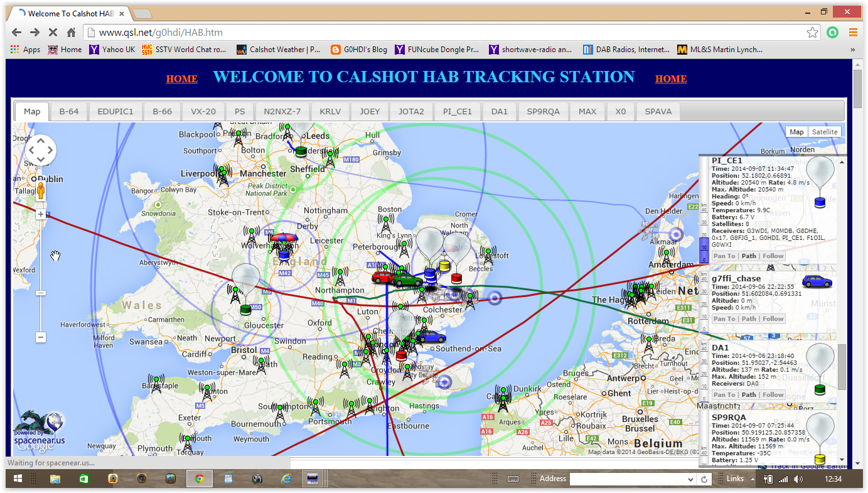Select the green chase car marker on the map
The height and width of the screenshot is (493, 868).
(x=407, y=279)
